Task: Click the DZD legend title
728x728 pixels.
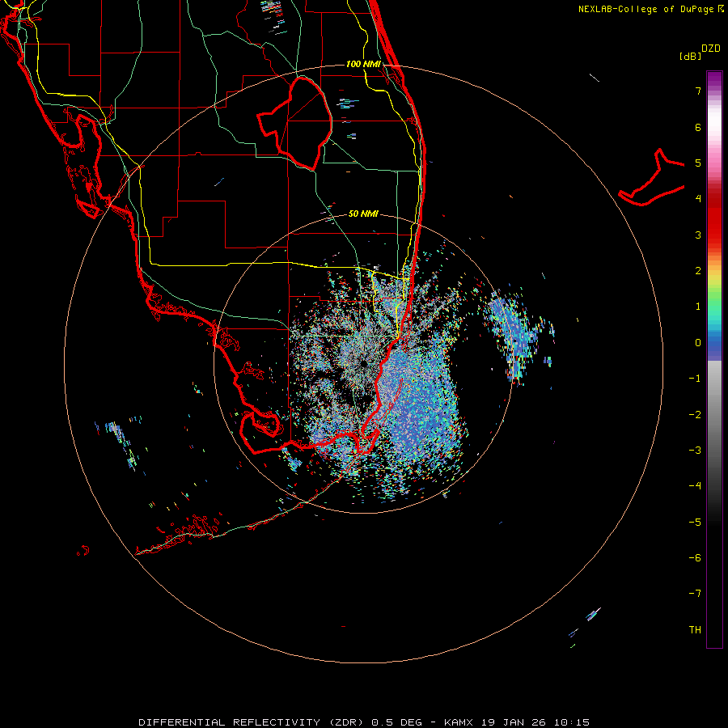Action: [x=711, y=49]
